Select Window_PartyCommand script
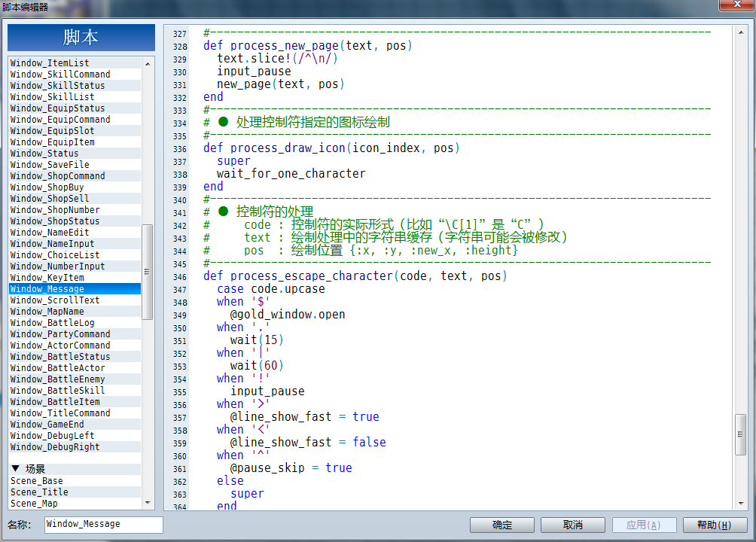Screen dimensions: 756x542 coord(75,334)
